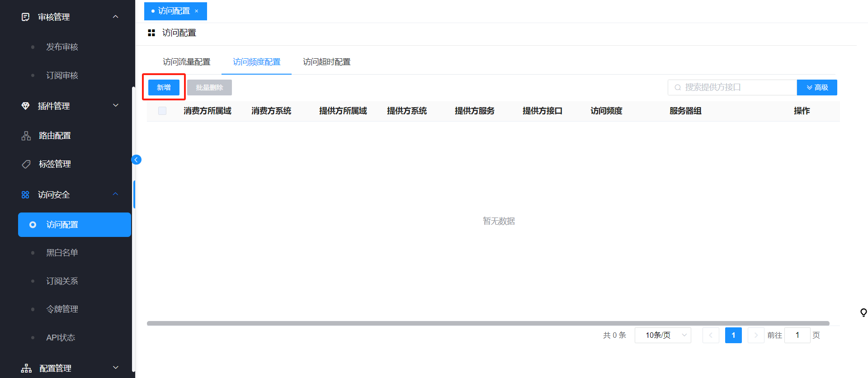Viewport: 868px width, 378px height.
Task: Click the 提供方所属域 column header
Action: tap(343, 111)
